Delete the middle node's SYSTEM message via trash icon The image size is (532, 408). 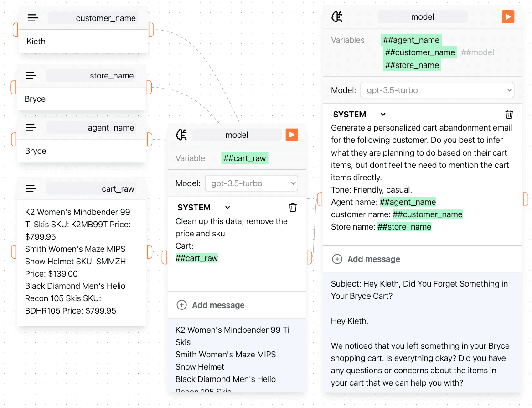(293, 207)
